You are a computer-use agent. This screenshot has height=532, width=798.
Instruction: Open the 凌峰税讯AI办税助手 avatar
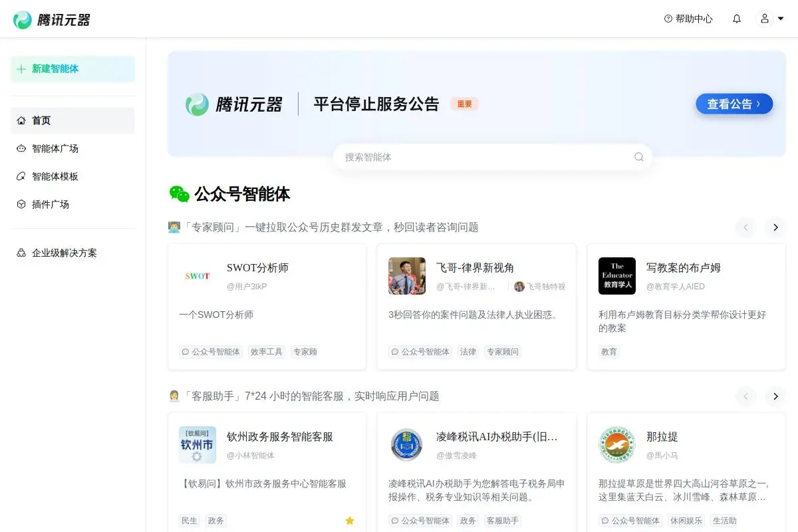[x=407, y=445]
